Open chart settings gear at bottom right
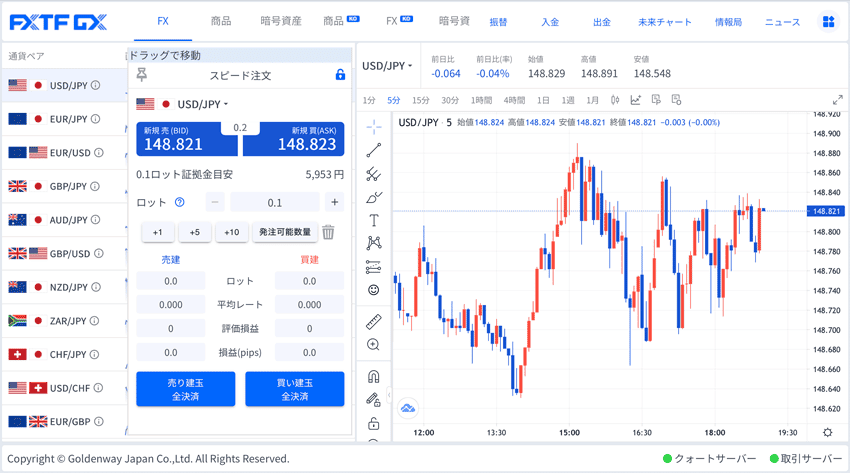 (827, 433)
